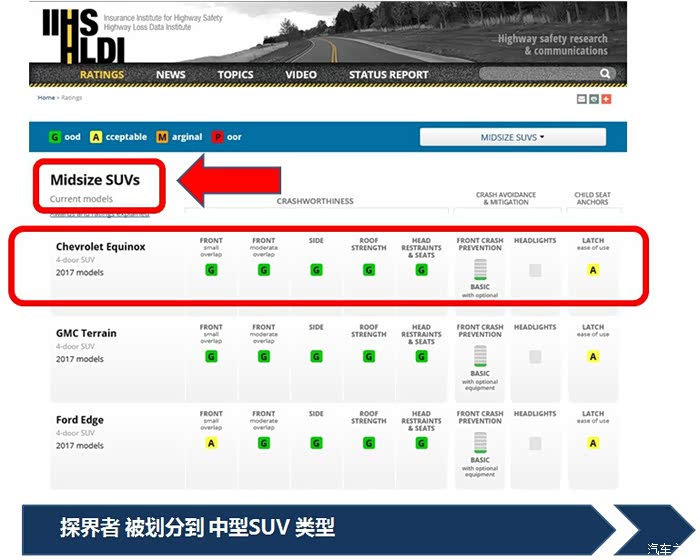Viewport: 700px width, 560px height.
Task: Click the CRASH AVOIDANCE & MITIGATION header
Action: pyautogui.click(x=506, y=198)
